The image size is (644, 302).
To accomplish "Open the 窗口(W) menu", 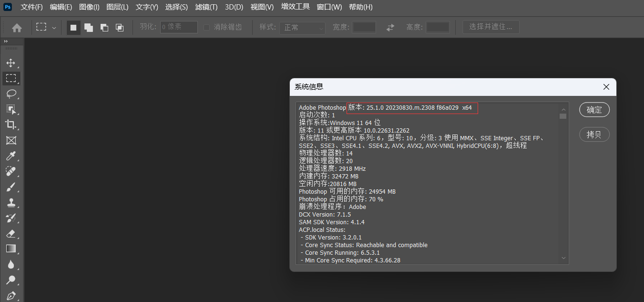I will (329, 7).
